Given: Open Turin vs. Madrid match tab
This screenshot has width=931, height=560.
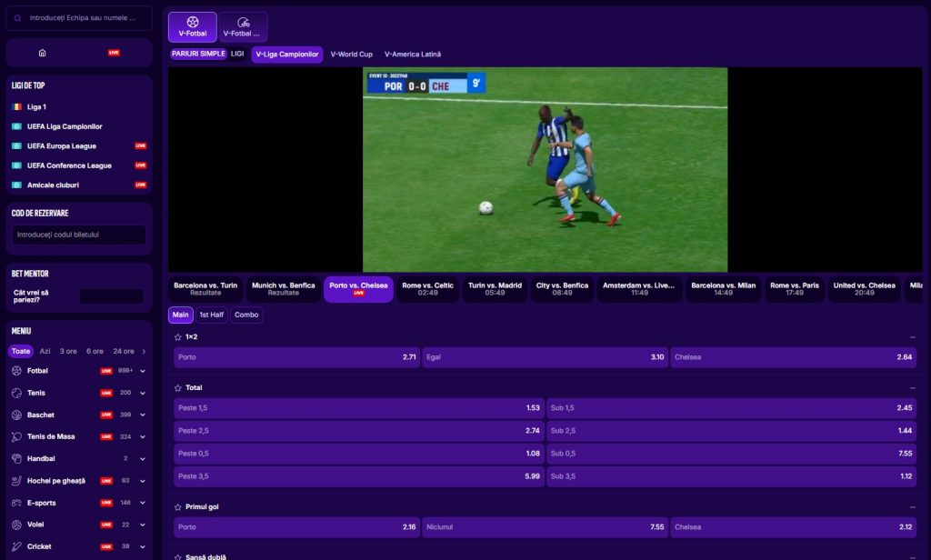Looking at the screenshot, I should point(495,289).
